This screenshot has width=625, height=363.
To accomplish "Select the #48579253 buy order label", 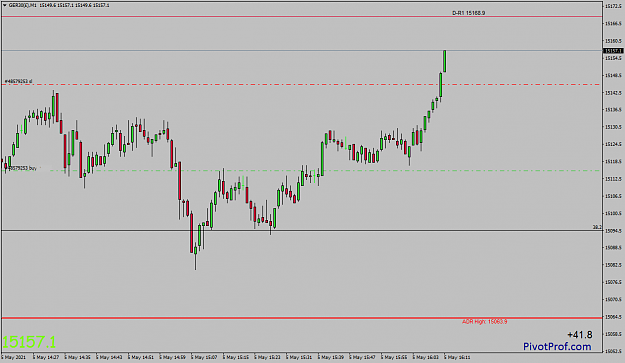I will coord(22,168).
